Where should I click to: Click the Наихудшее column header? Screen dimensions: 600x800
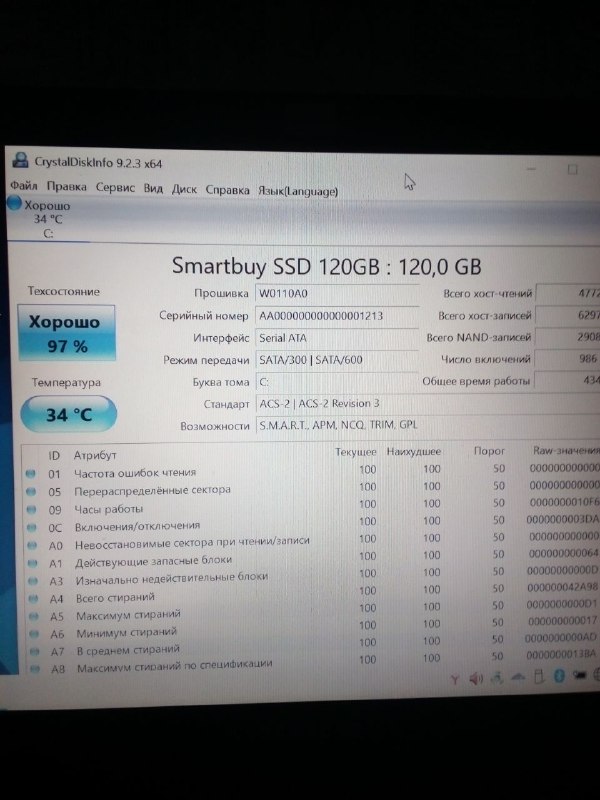click(414, 452)
